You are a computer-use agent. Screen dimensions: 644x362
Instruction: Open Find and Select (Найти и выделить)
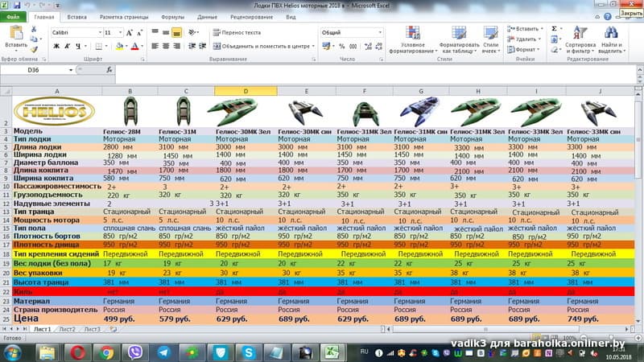point(612,39)
